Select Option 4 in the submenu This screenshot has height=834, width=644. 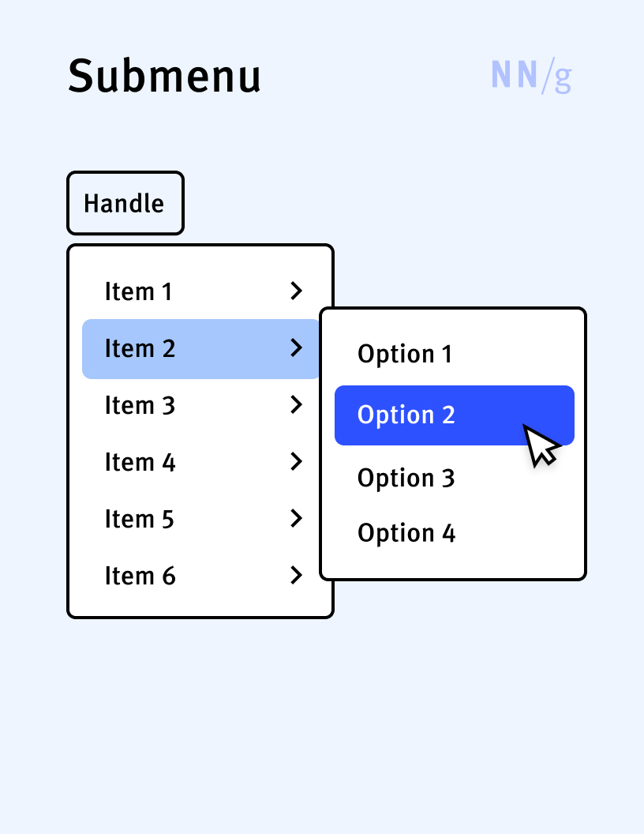(x=406, y=533)
